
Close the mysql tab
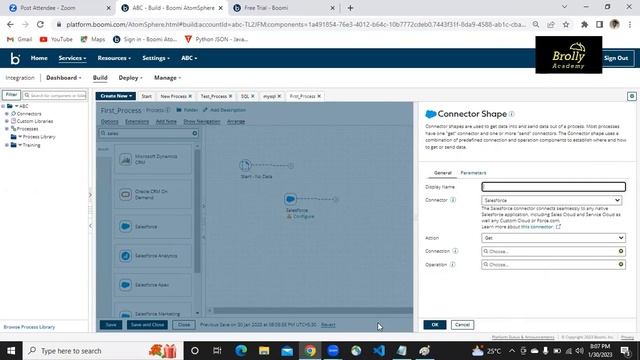pos(279,96)
